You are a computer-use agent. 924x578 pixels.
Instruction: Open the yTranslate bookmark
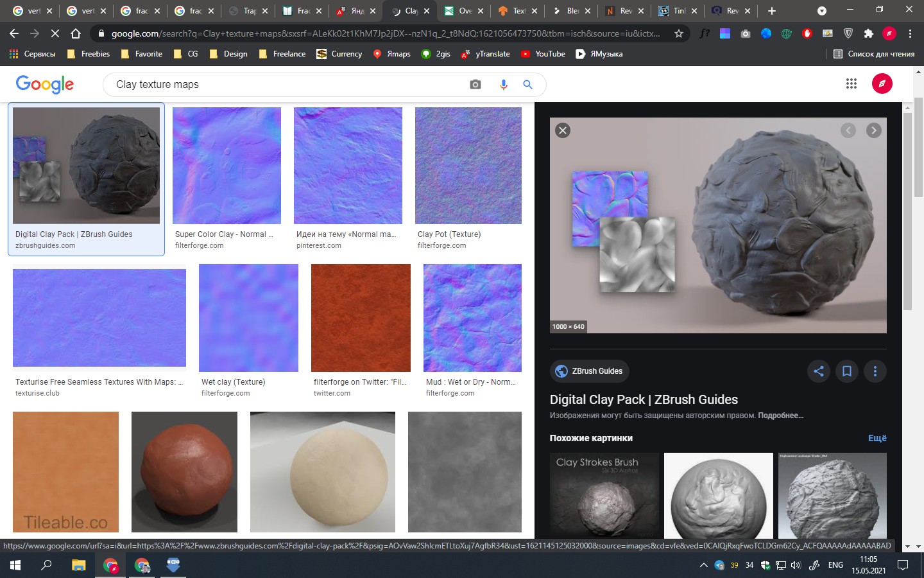pos(485,54)
